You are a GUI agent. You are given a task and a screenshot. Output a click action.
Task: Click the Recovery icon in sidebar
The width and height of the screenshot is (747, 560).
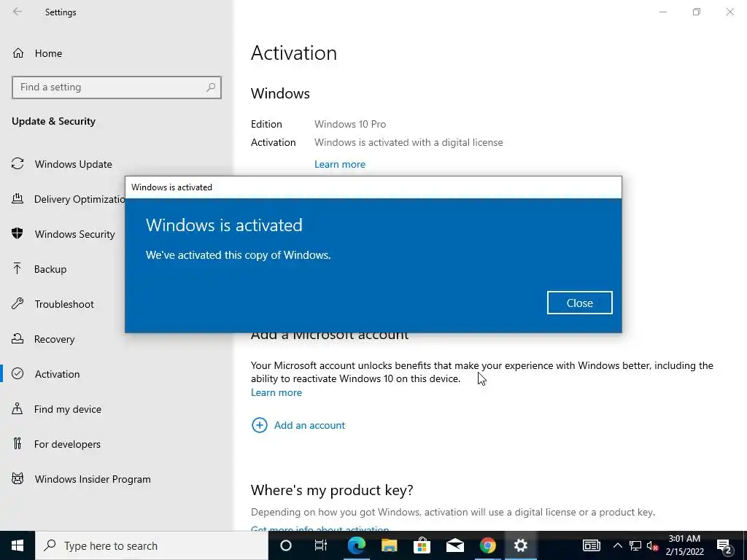pyautogui.click(x=18, y=338)
